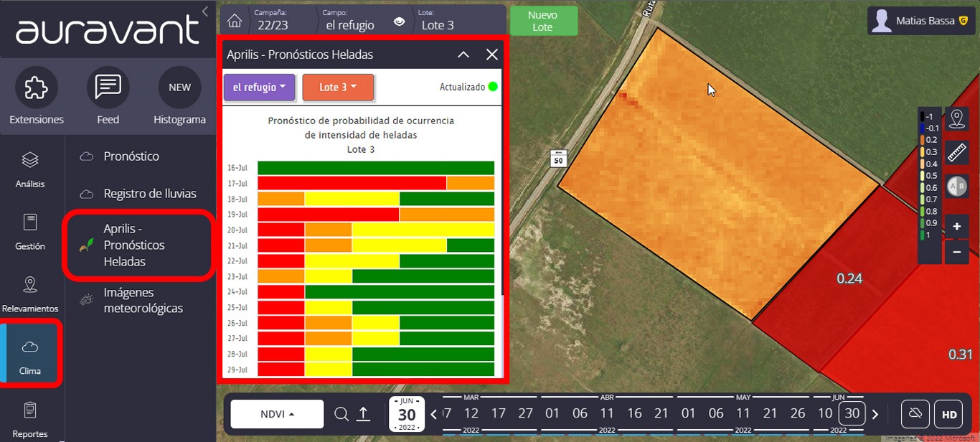Click the map location marker tool
This screenshot has height=442, width=980.
point(956,118)
